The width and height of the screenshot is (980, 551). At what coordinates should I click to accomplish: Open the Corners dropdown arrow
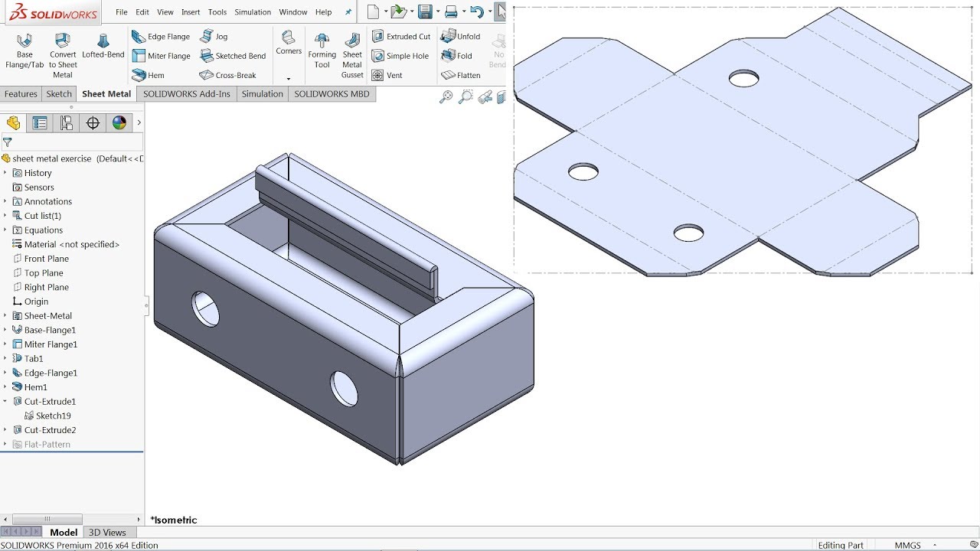(289, 78)
